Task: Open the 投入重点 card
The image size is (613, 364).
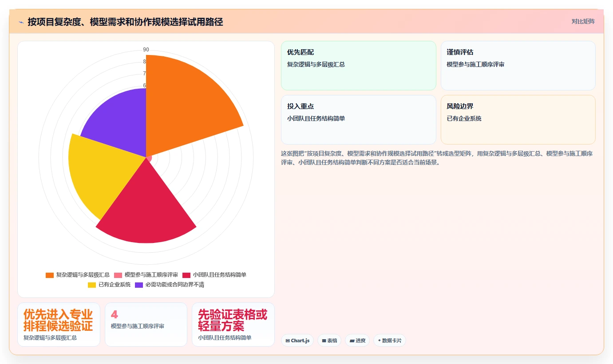Action: (359, 120)
